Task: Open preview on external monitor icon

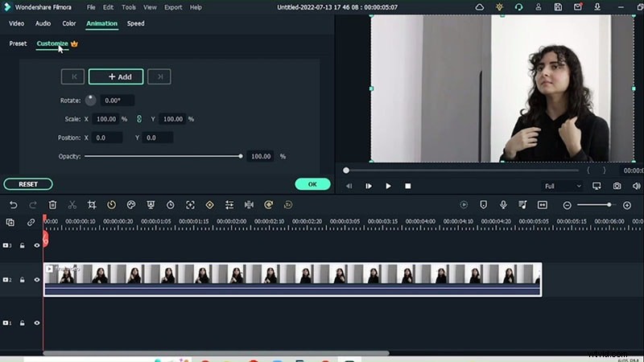Action: [597, 186]
